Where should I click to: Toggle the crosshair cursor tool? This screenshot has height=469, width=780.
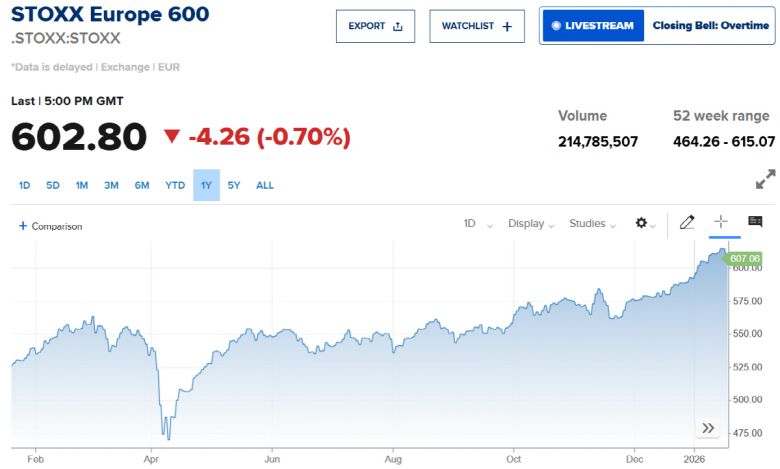[720, 223]
